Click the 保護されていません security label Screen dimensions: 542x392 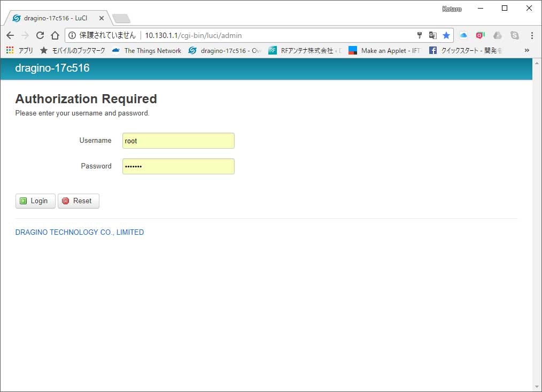point(107,35)
